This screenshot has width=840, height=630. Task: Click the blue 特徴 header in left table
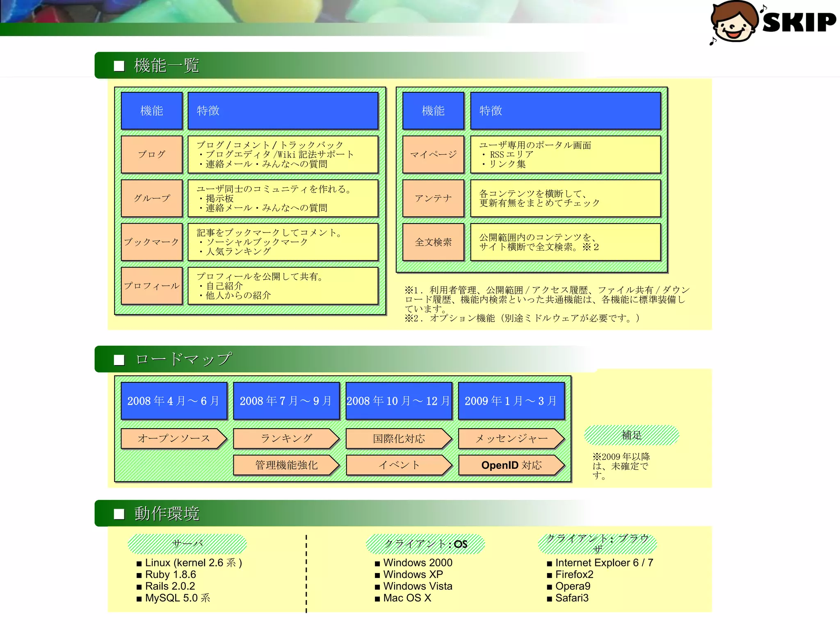(283, 111)
